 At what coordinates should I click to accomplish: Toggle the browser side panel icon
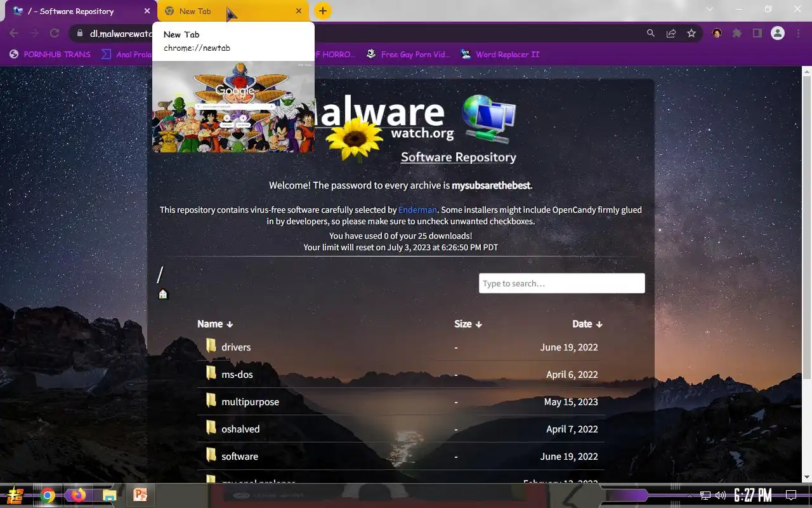[x=757, y=34]
